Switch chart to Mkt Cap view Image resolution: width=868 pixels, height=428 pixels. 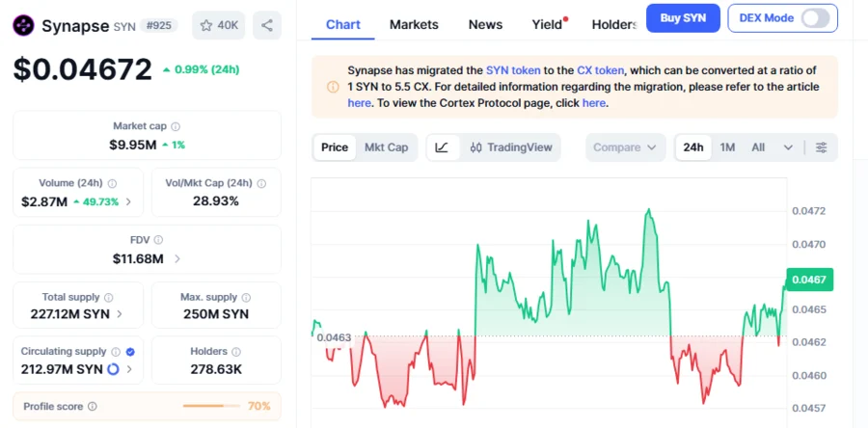tap(386, 147)
